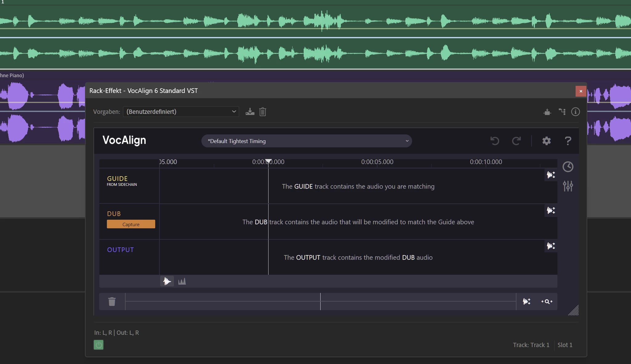This screenshot has width=631, height=364.
Task: Click the horizontal zoom magnifier icon
Action: 547,302
